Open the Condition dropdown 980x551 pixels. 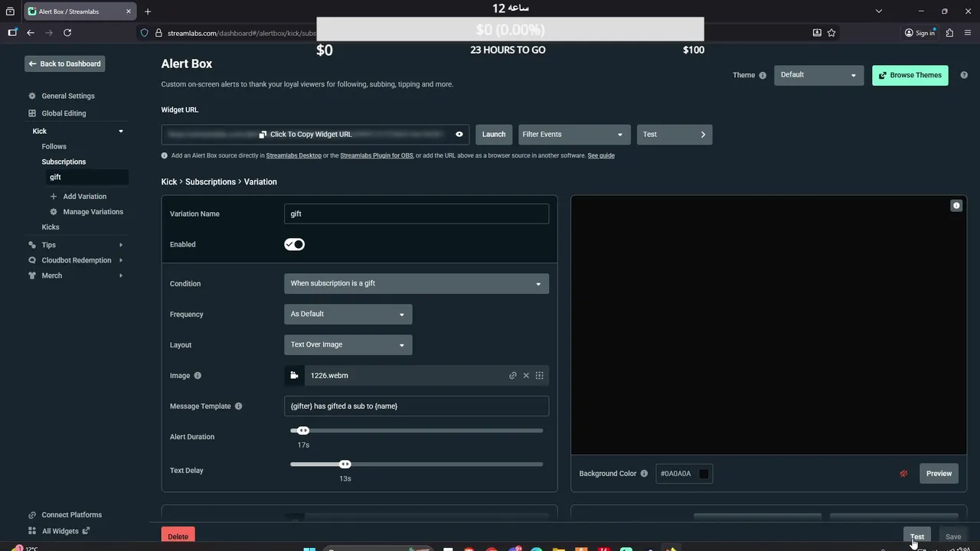click(416, 283)
